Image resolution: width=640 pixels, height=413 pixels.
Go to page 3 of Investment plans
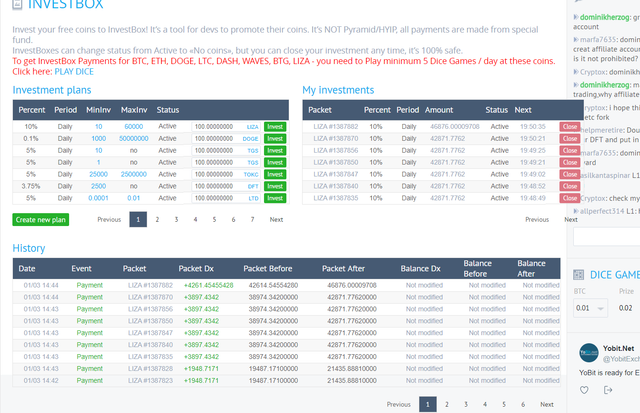click(x=176, y=220)
